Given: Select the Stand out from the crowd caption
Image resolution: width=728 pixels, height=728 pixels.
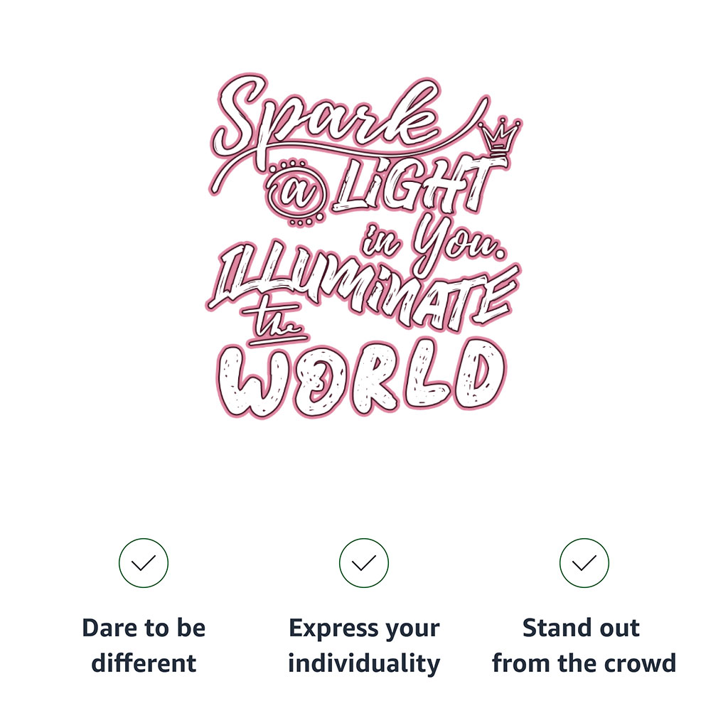Looking at the screenshot, I should pos(584,646).
